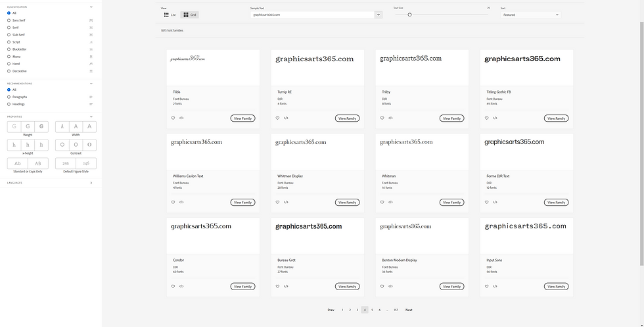
Task: Click the page vertical scrollbar
Action: point(642,142)
